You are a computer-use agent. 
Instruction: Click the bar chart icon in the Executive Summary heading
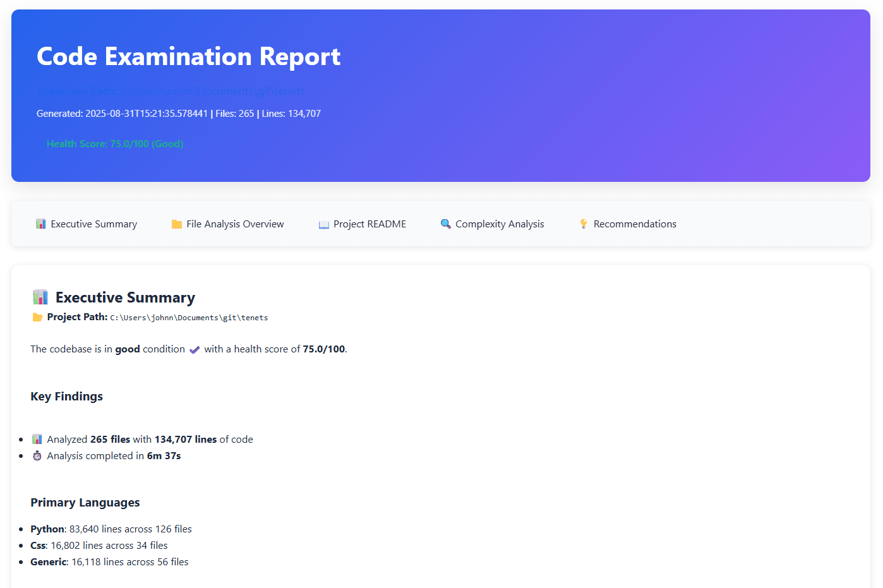coord(40,297)
